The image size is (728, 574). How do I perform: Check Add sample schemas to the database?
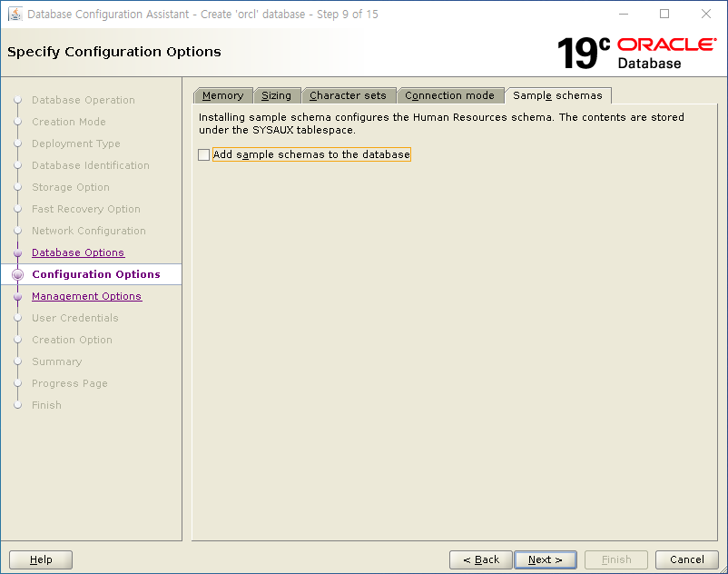tap(204, 154)
